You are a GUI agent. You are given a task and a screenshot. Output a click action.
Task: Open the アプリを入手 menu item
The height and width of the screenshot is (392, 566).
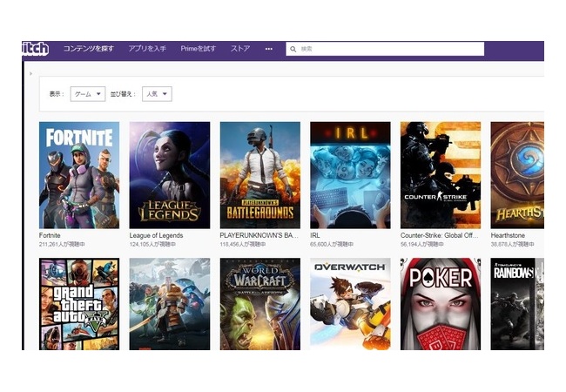point(147,49)
